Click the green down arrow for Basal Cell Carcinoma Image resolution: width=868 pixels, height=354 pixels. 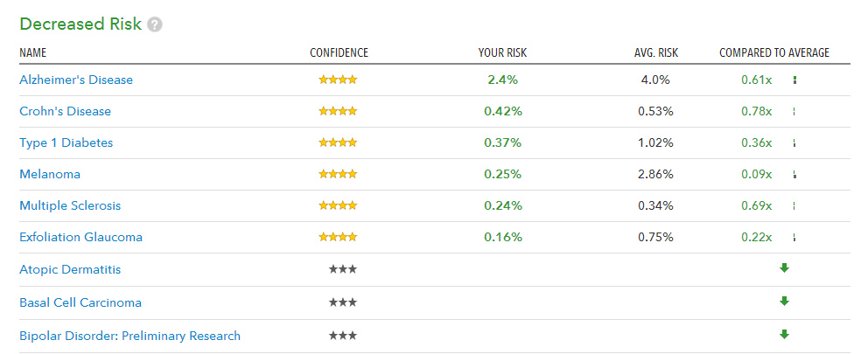[784, 302]
